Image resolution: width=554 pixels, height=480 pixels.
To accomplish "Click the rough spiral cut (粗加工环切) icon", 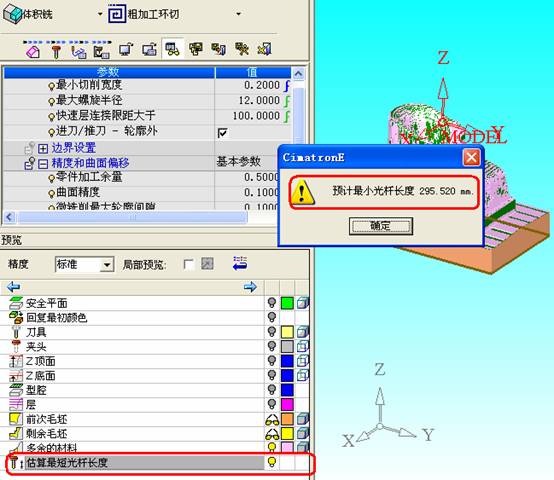I will pos(117,14).
